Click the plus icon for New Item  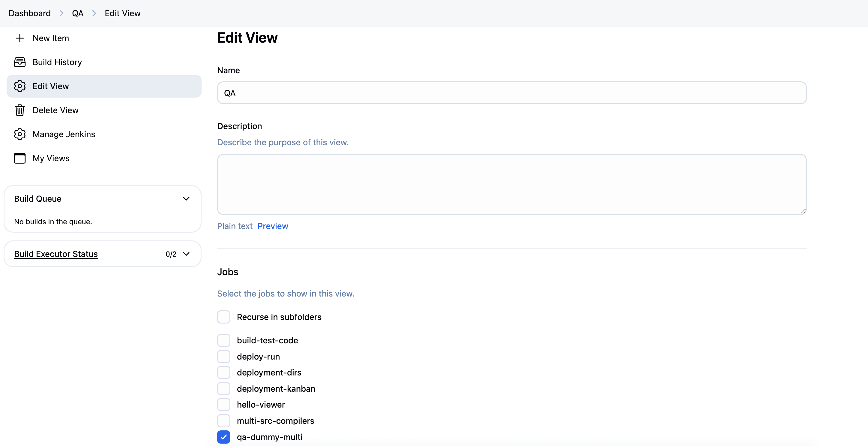point(19,38)
